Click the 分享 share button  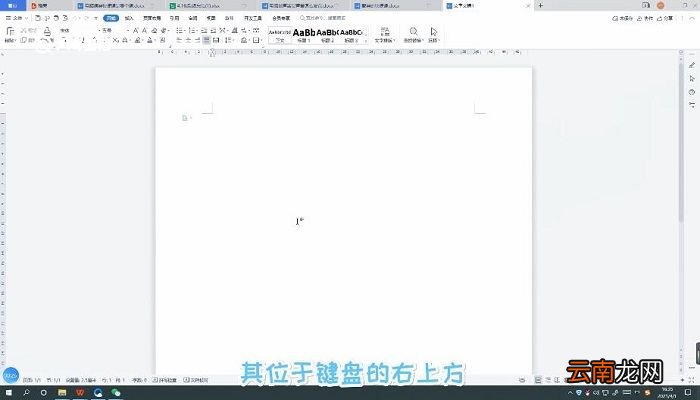pyautogui.click(x=665, y=18)
